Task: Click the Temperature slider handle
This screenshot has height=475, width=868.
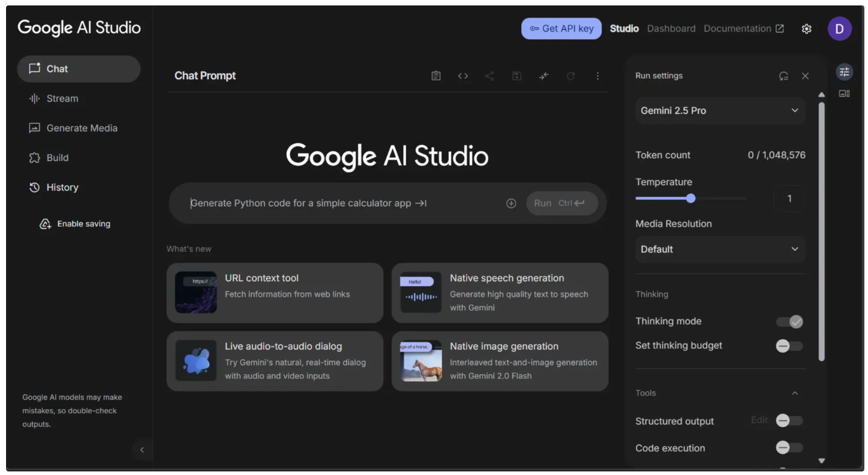Action: click(691, 199)
